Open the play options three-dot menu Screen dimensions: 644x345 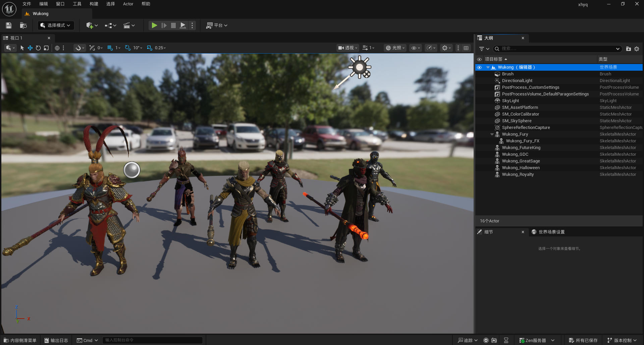click(x=192, y=25)
